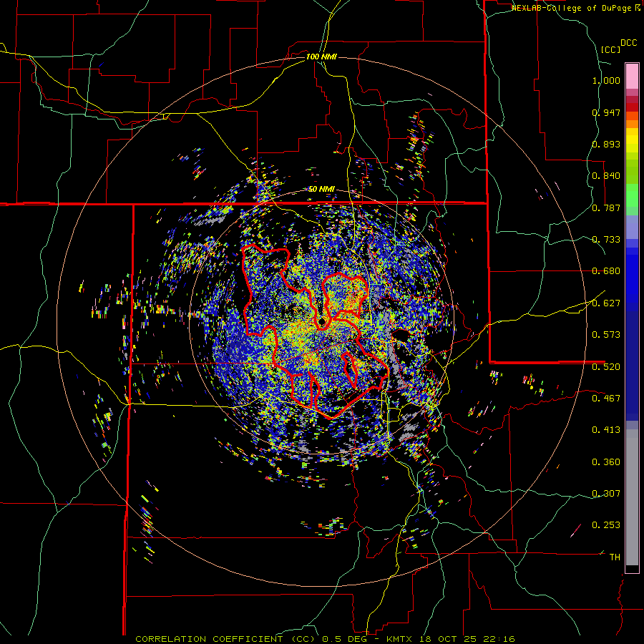Click the 0.5 DEG elevation text
The width and height of the screenshot is (644, 644).
345,639
